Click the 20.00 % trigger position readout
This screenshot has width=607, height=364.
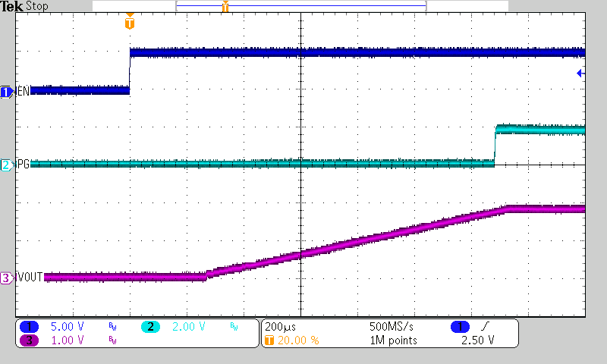pyautogui.click(x=297, y=340)
